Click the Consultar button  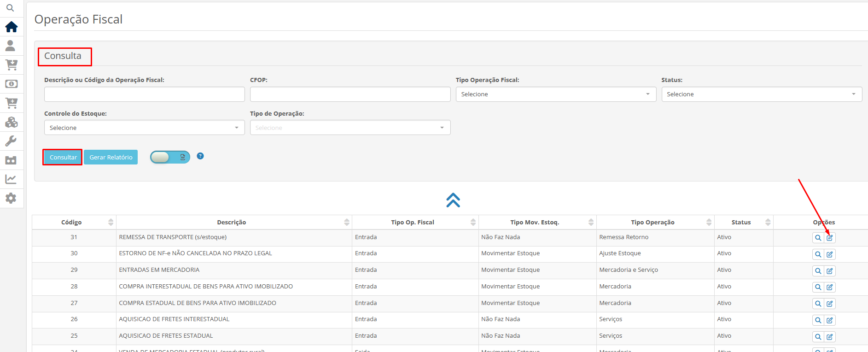click(x=63, y=157)
